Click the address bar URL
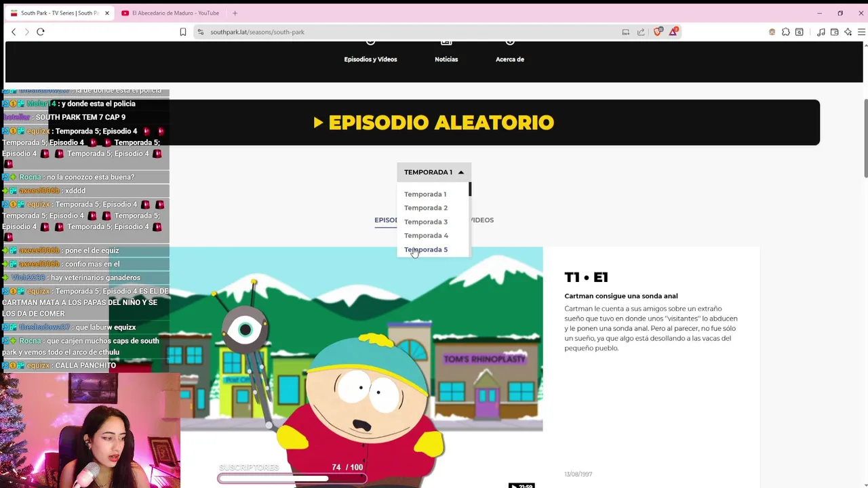This screenshot has width=868, height=488. pyautogui.click(x=257, y=32)
